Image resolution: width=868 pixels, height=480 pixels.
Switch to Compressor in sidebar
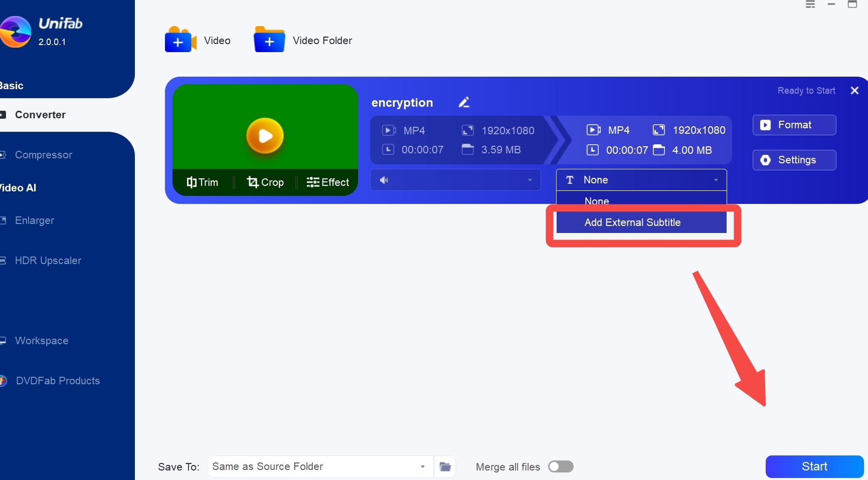click(x=44, y=155)
